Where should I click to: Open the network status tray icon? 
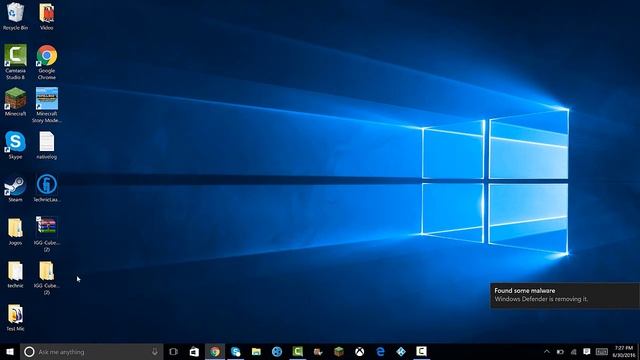(573, 351)
